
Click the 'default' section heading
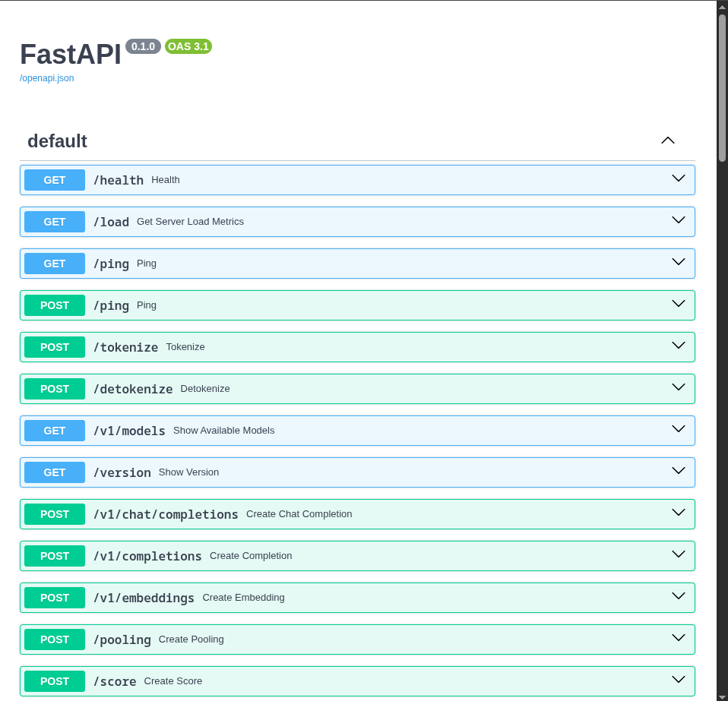(57, 141)
